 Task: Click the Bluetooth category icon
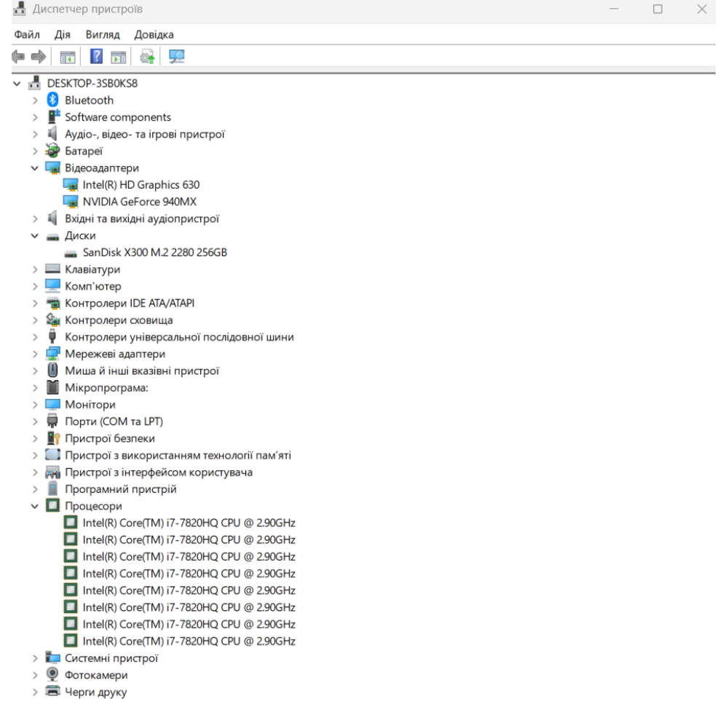52,100
